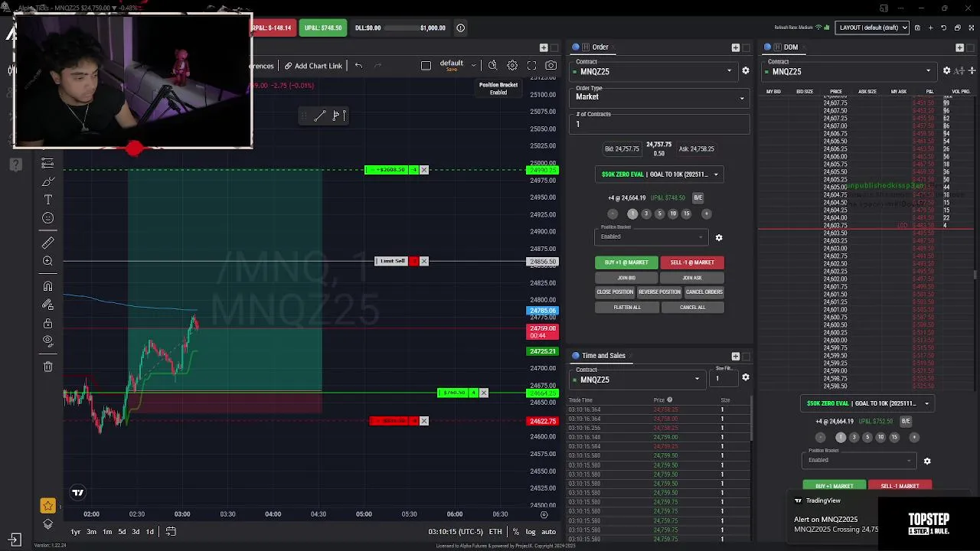Toggle B/E breakeven button in Order panel

pyautogui.click(x=697, y=197)
